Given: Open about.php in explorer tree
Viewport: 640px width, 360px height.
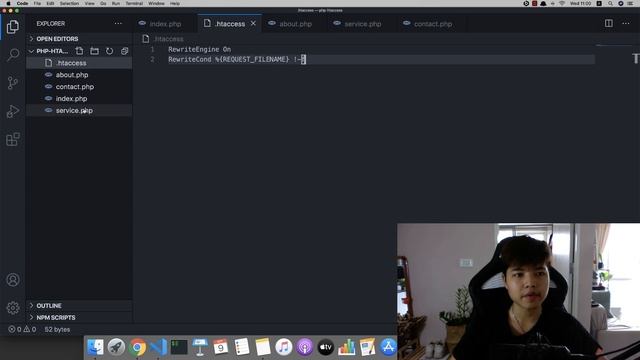Looking at the screenshot, I should point(80,75).
